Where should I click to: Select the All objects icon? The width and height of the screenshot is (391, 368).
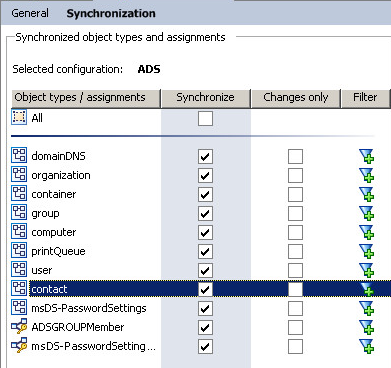point(19,117)
